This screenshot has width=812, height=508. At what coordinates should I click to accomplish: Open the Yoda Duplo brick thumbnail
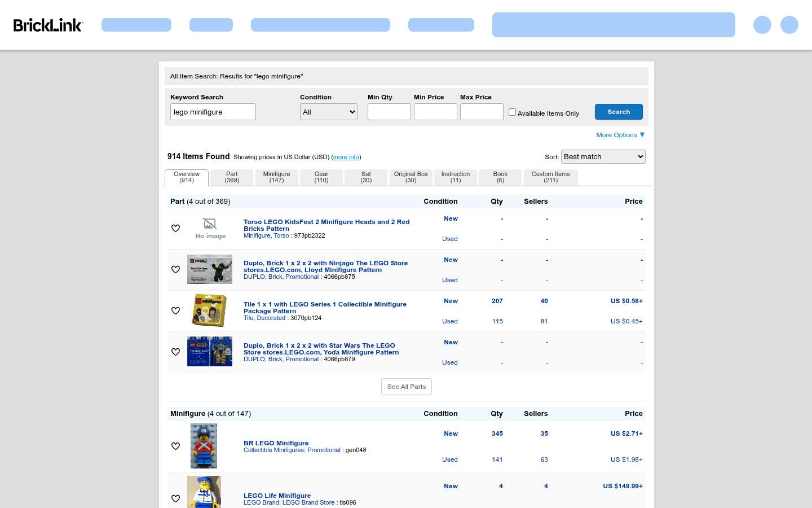click(210, 352)
